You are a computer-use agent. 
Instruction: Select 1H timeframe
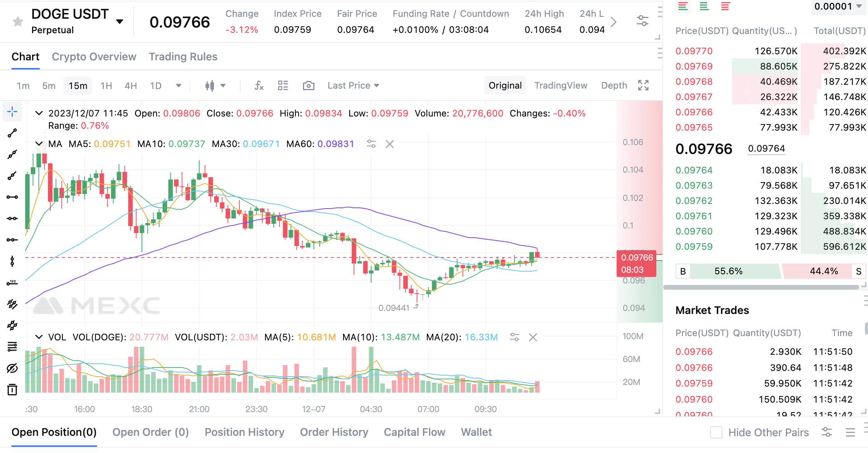coord(106,86)
